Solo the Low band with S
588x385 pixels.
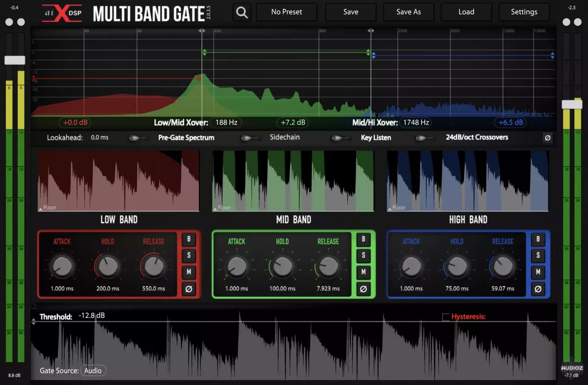[188, 256]
